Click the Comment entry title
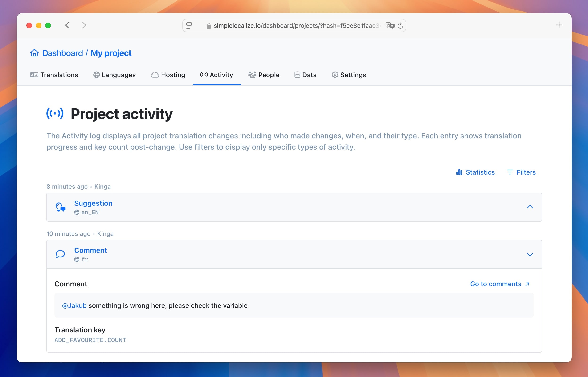588x377 pixels. [x=91, y=250]
